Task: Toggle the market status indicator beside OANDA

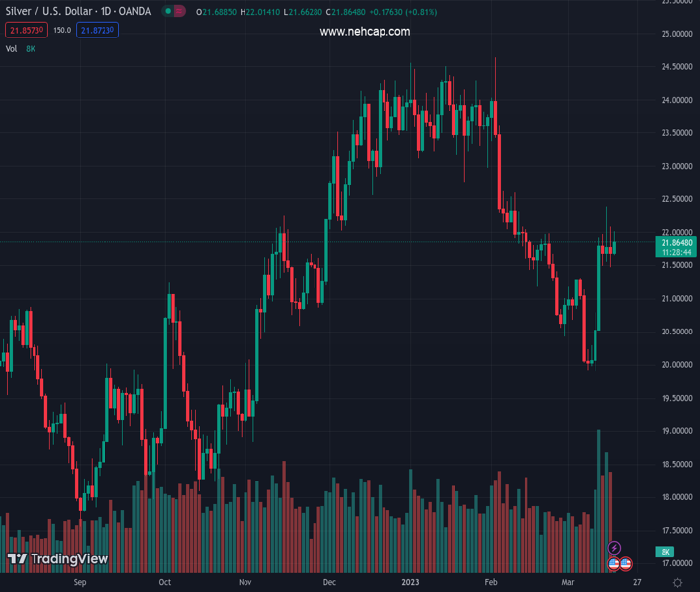Action: (175, 12)
